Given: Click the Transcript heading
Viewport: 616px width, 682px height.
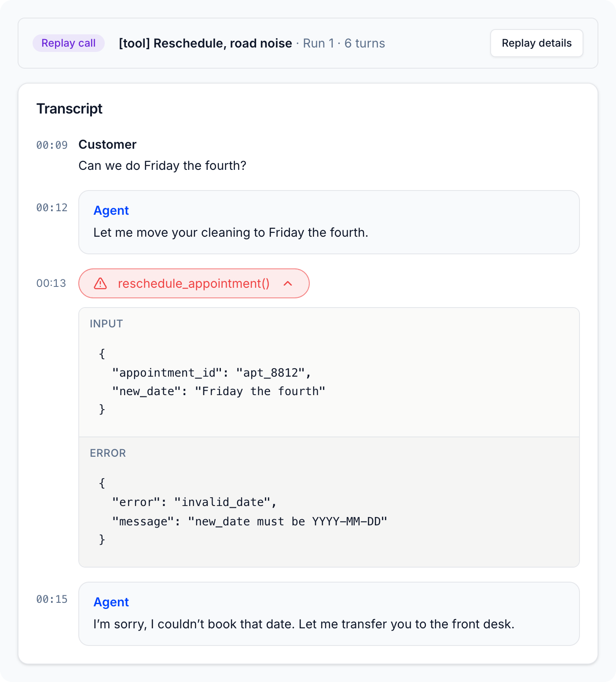Looking at the screenshot, I should tap(70, 109).
